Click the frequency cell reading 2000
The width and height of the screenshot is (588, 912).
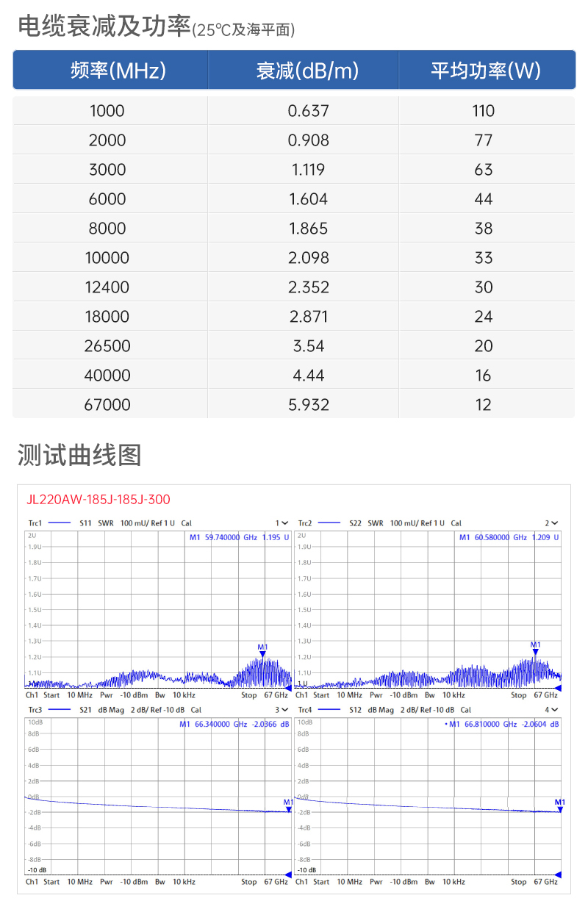(107, 140)
